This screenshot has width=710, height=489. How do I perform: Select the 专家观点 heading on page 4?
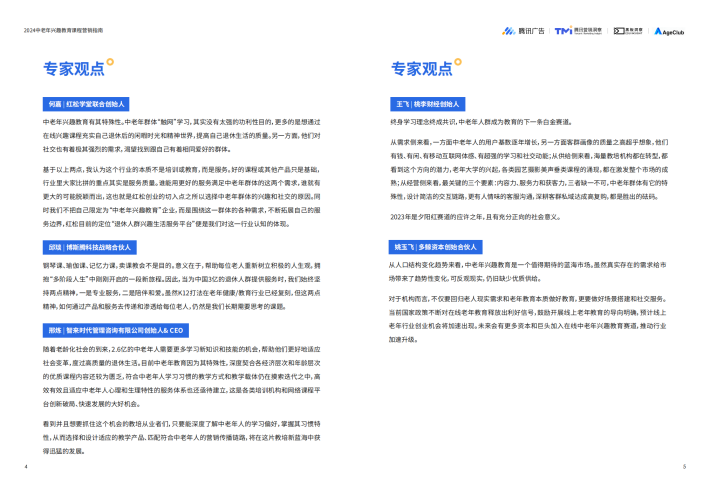pyautogui.click(x=72, y=69)
